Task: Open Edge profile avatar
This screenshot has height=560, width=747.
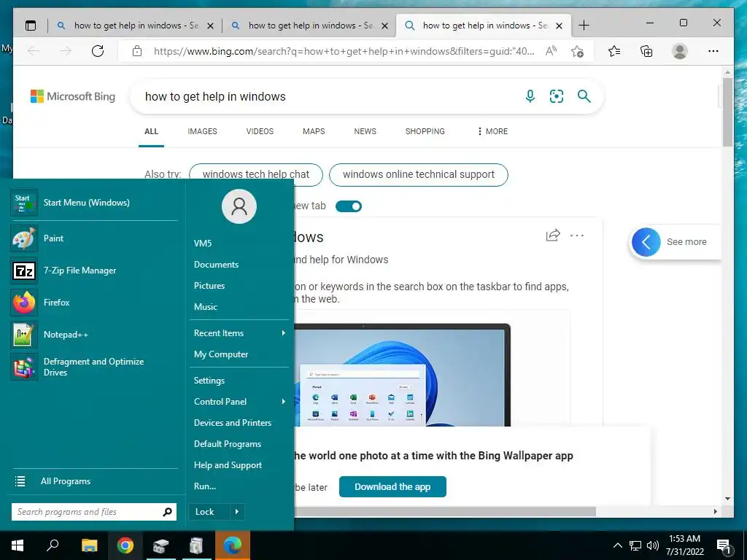Action: [680, 51]
